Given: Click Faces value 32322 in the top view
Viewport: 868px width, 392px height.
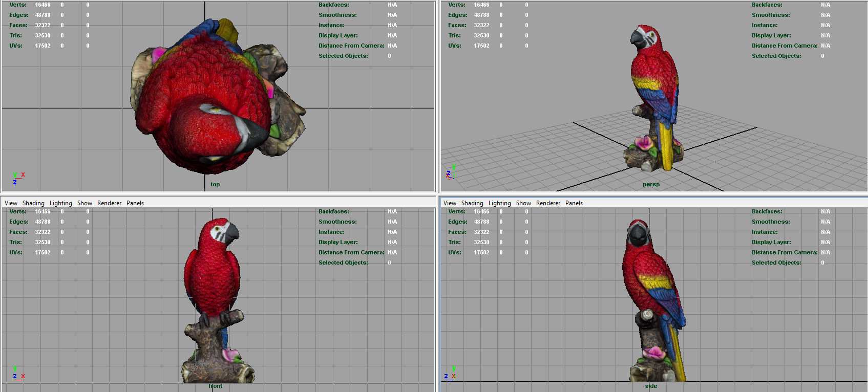Looking at the screenshot, I should point(43,25).
